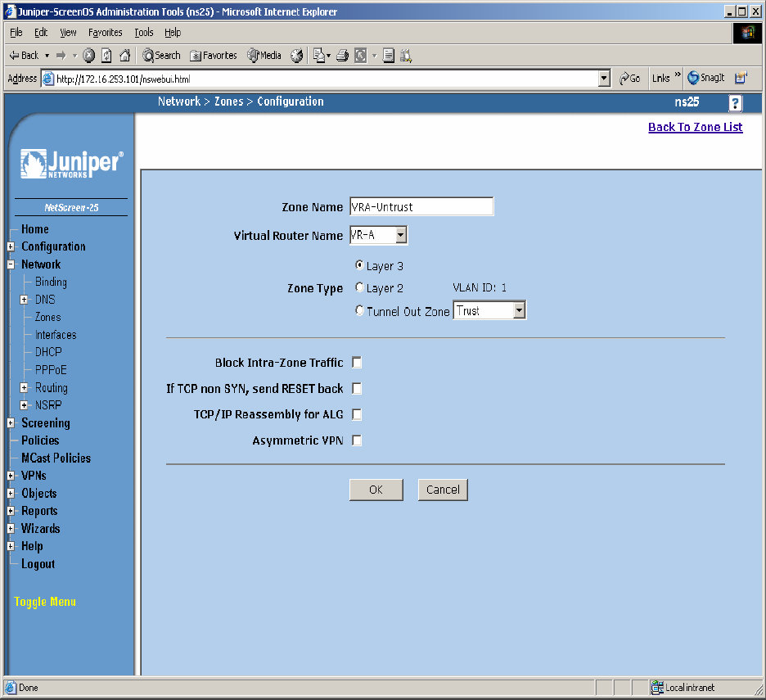766x700 pixels.
Task: Click Go button next to address bar
Action: click(x=629, y=79)
